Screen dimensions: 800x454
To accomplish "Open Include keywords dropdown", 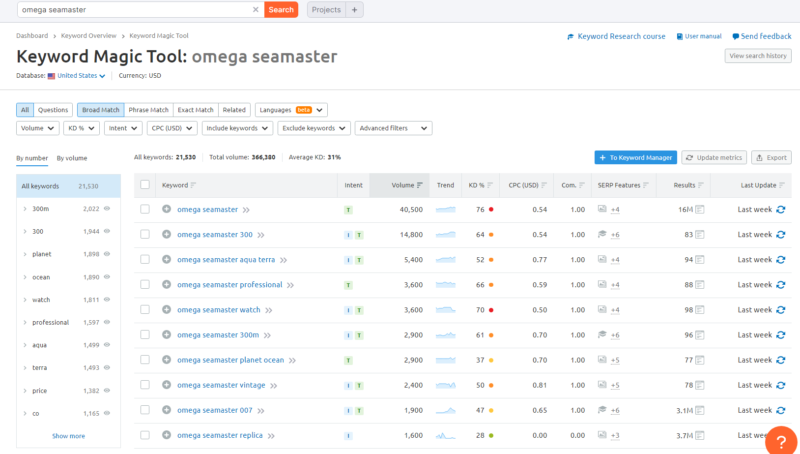I will tap(237, 128).
